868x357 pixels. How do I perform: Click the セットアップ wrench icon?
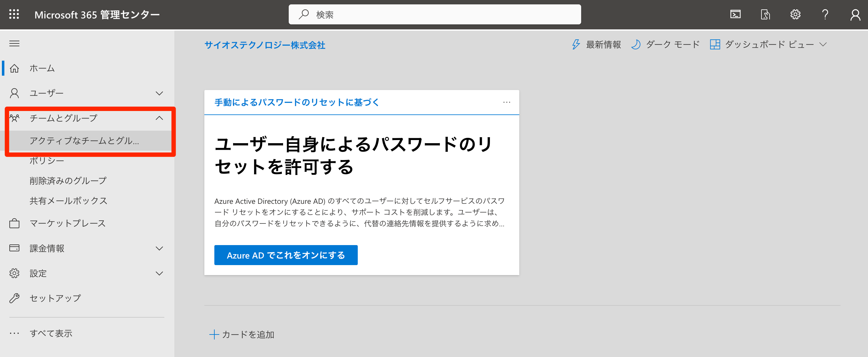(x=14, y=298)
